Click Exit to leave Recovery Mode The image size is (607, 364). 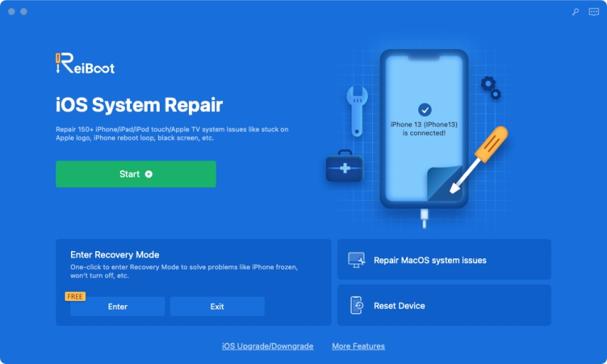click(x=217, y=307)
